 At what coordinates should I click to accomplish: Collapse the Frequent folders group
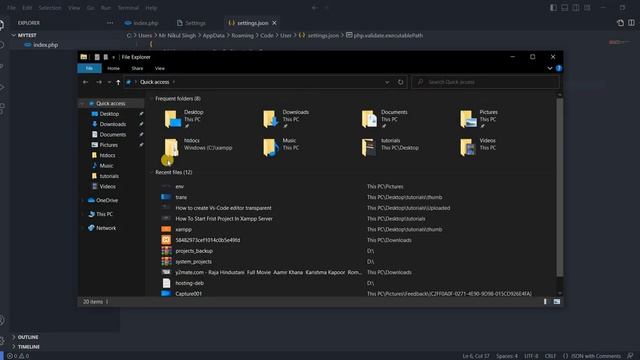click(x=151, y=99)
